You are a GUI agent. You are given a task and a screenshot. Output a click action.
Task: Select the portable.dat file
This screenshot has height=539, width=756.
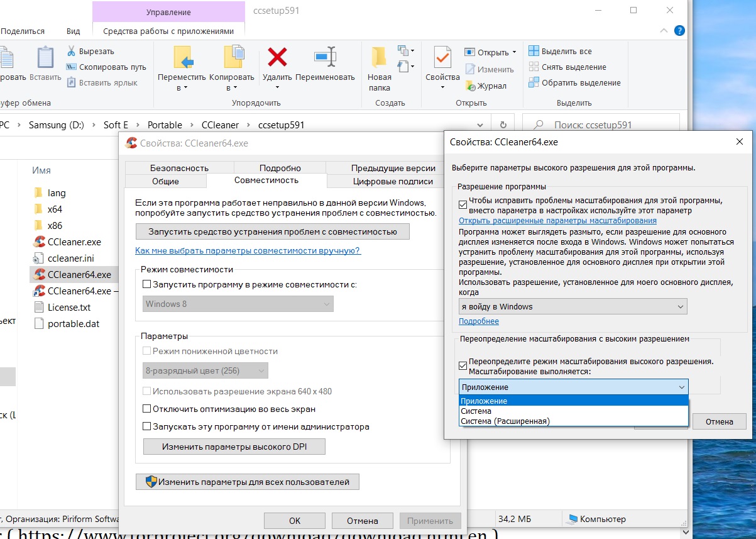(x=66, y=323)
